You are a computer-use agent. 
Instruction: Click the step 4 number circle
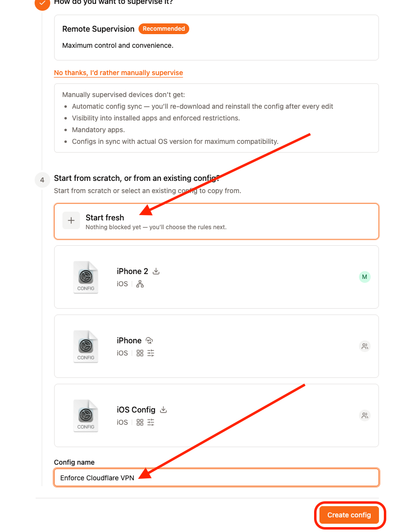pos(42,180)
